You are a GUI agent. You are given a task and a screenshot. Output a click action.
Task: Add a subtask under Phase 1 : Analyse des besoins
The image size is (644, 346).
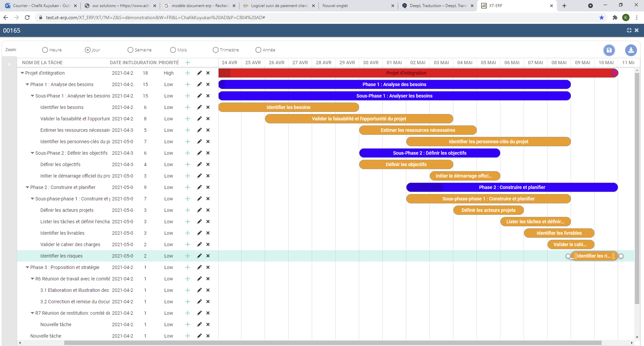188,84
